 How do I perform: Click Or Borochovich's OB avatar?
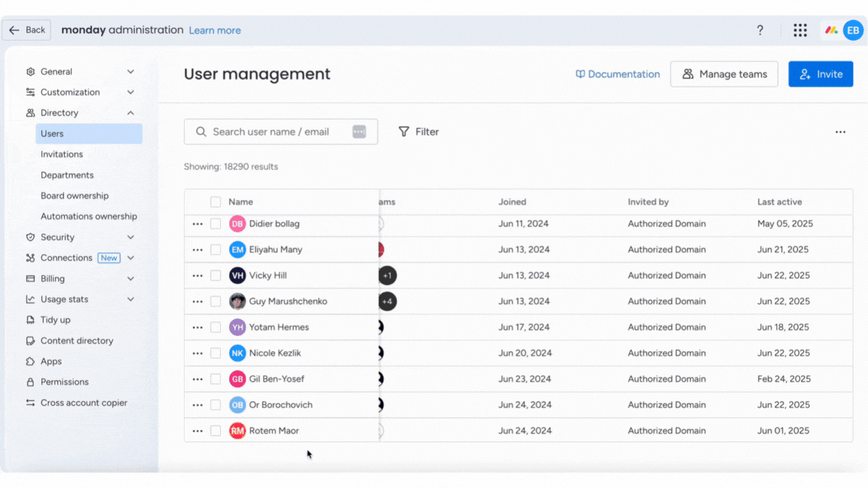tap(237, 405)
